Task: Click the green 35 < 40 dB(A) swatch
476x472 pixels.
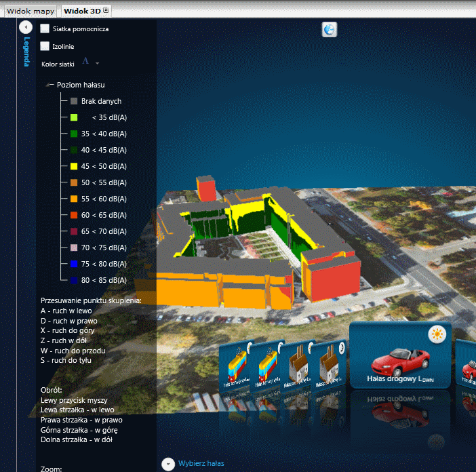Action: point(74,134)
